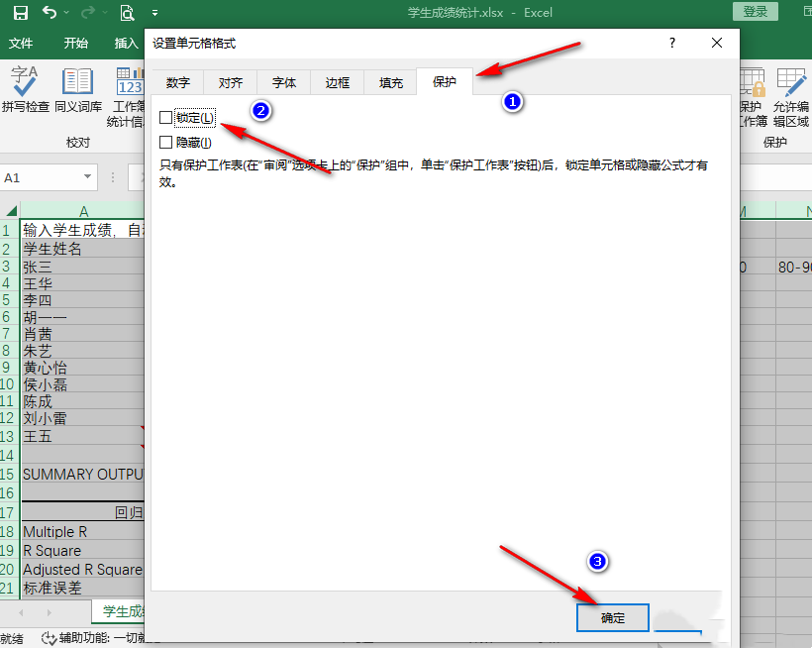Image resolution: width=812 pixels, height=648 pixels.
Task: Click cell containing 王华
Action: 83,283
